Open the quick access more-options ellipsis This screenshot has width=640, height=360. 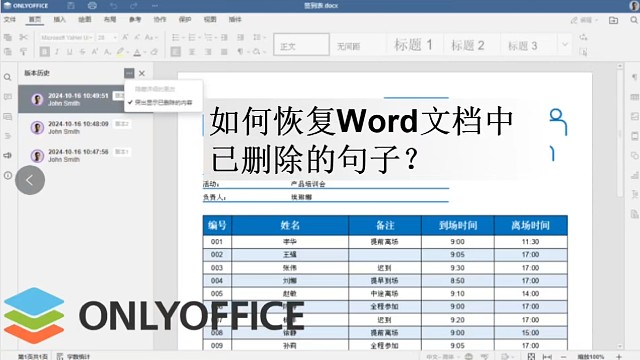(x=155, y=6)
